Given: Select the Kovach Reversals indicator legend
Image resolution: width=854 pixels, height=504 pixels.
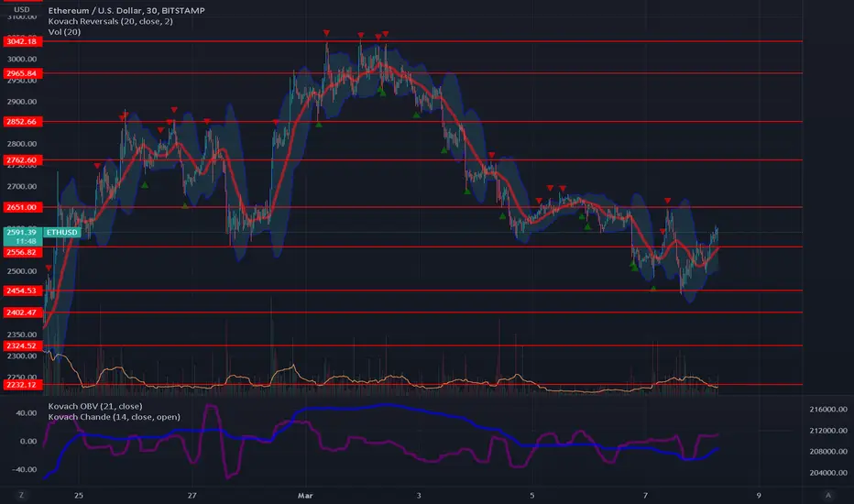Looking at the screenshot, I should pyautogui.click(x=111, y=21).
